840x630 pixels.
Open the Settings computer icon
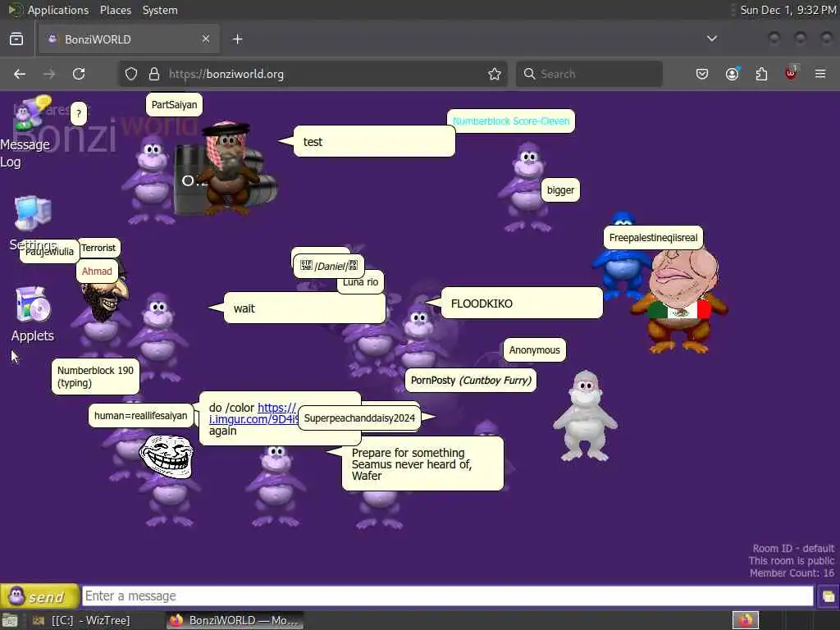pyautogui.click(x=33, y=214)
